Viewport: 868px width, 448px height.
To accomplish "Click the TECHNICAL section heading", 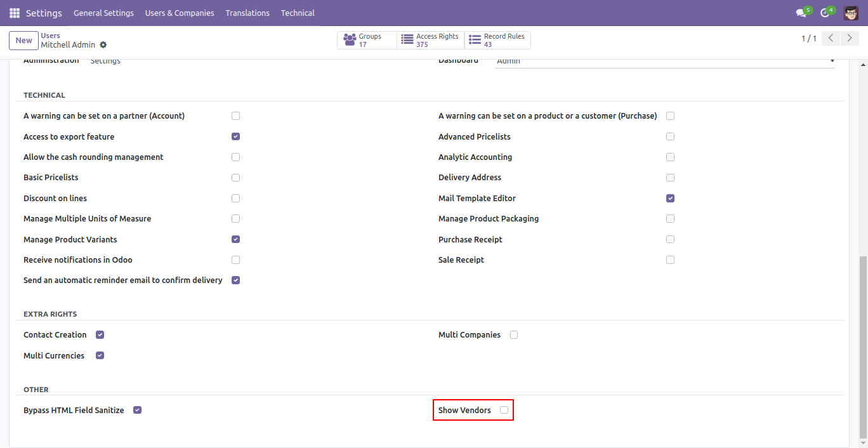I will [x=44, y=95].
